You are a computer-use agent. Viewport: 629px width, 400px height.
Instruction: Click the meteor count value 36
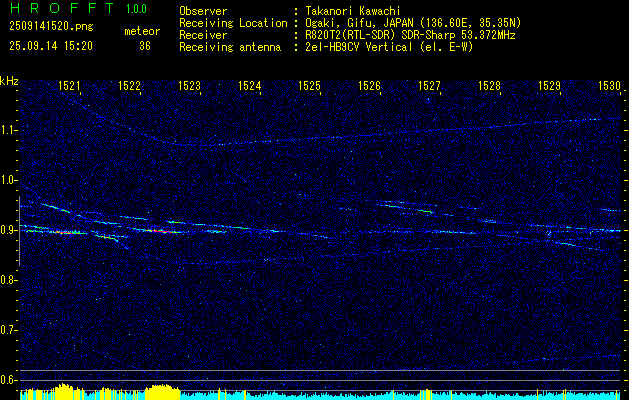point(145,45)
